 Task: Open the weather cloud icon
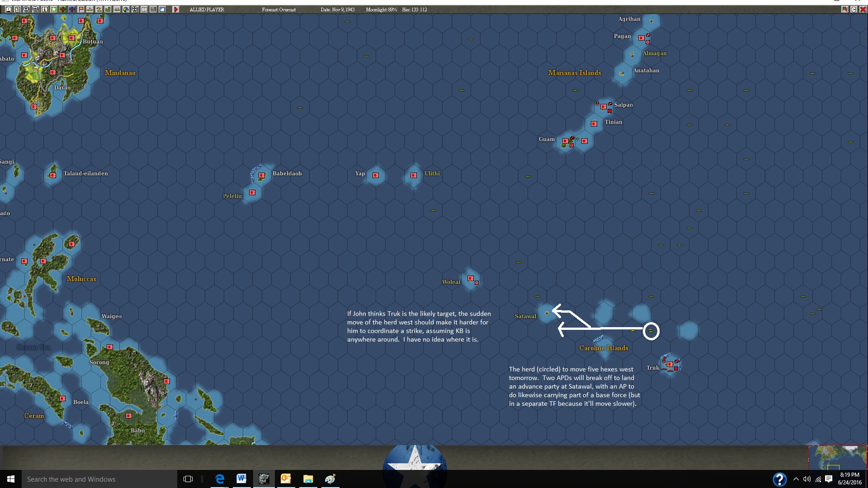pos(162,9)
